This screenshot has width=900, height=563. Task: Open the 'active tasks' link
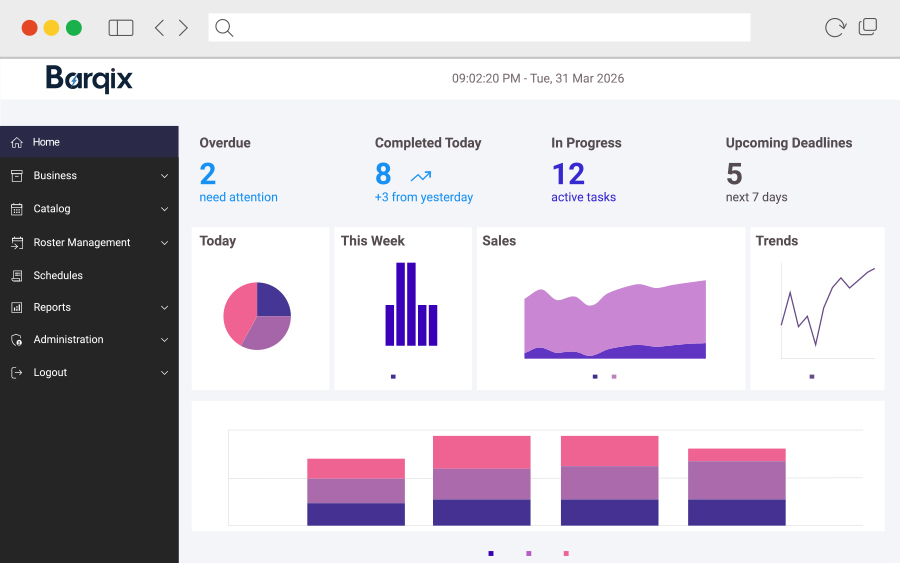coord(583,197)
